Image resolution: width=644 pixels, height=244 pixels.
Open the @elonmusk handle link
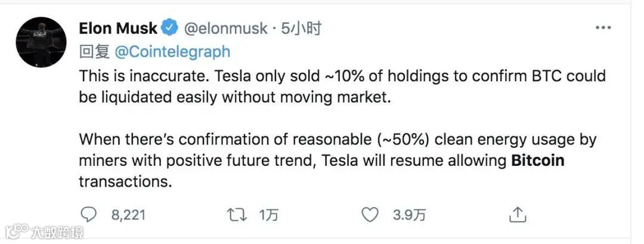click(225, 29)
